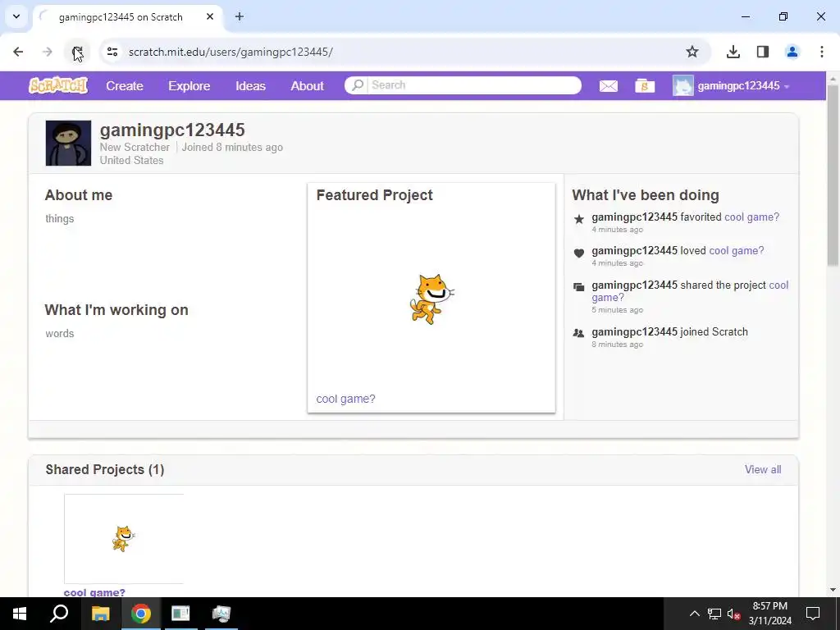
Task: Expand the gamingpc123445 account dropdown
Action: click(787, 86)
